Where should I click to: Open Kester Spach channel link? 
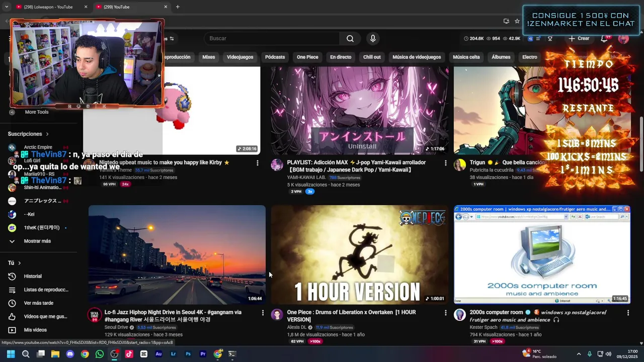484,327
